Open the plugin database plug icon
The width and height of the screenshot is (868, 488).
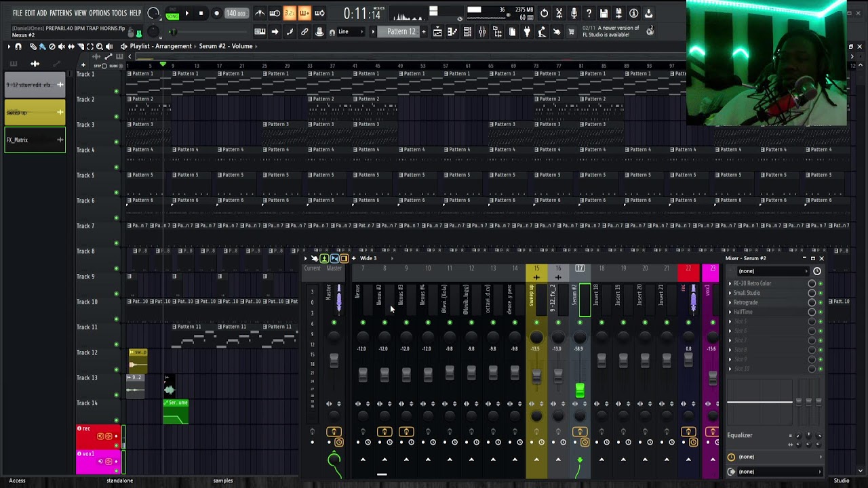pos(527,32)
